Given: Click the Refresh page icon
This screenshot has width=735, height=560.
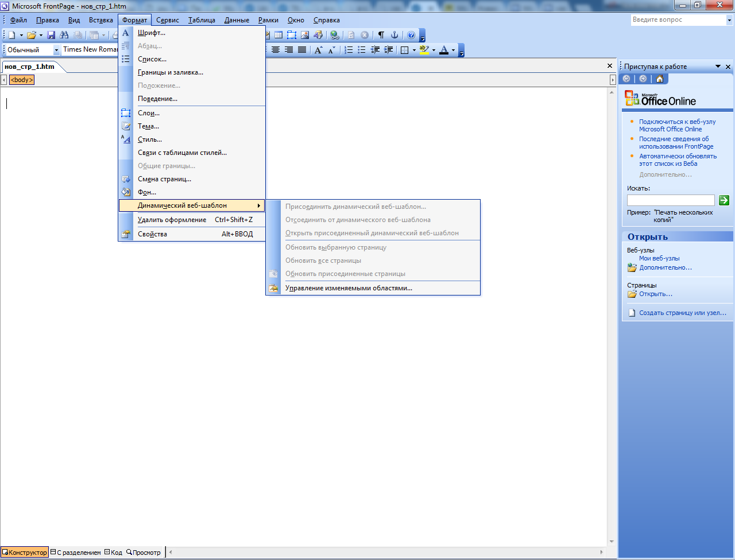Looking at the screenshot, I should pyautogui.click(x=351, y=35).
